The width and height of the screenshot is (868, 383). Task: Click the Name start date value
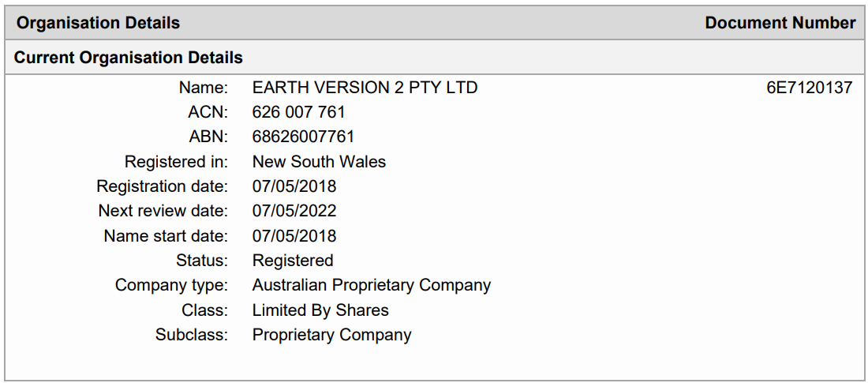pyautogui.click(x=294, y=236)
